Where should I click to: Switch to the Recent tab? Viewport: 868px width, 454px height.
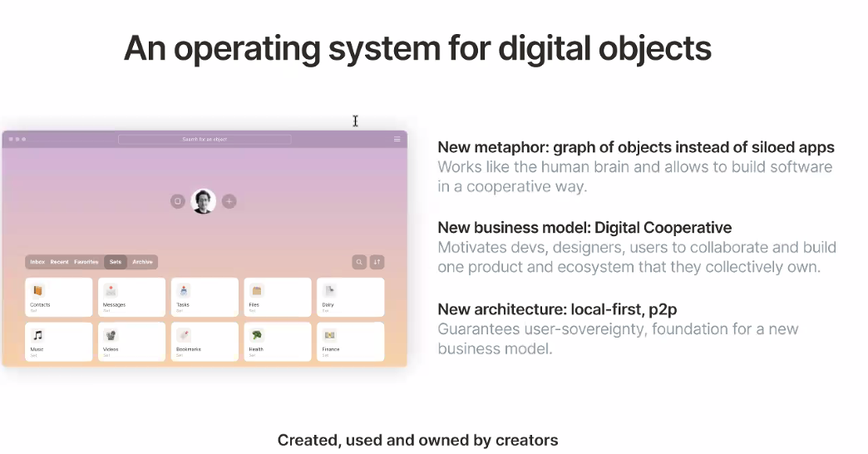click(59, 262)
